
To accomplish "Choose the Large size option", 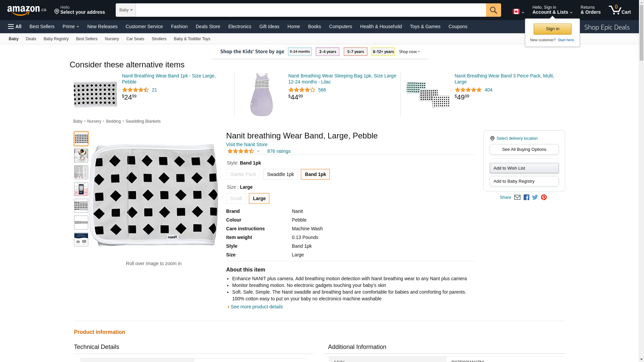I will click(259, 198).
